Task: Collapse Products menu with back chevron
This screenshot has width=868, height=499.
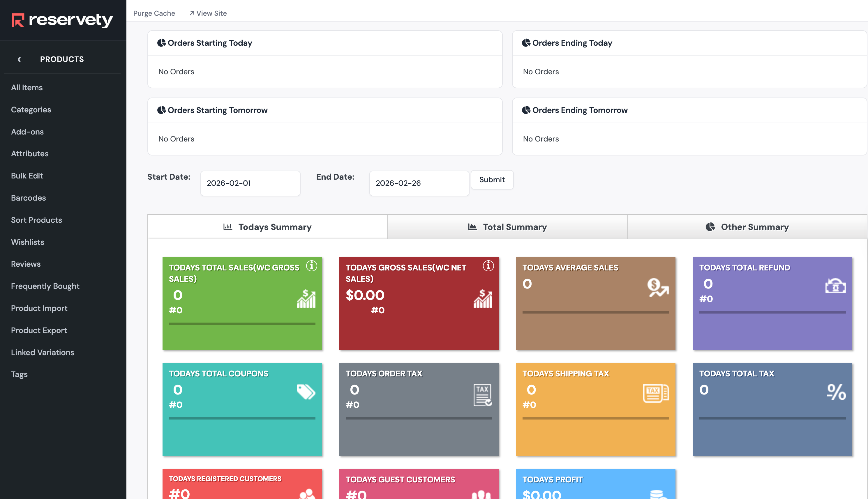Action: (x=19, y=59)
